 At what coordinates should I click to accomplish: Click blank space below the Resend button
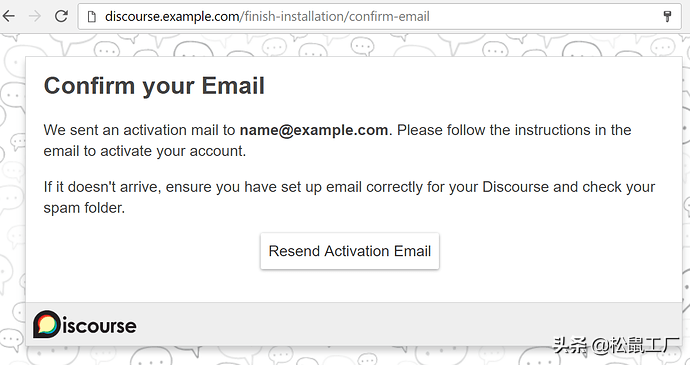click(350, 285)
